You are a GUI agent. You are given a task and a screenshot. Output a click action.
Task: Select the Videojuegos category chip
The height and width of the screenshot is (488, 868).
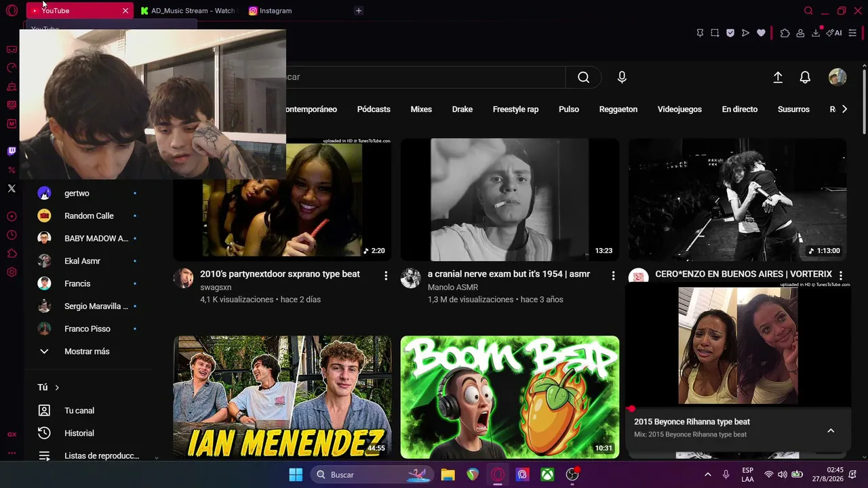coord(679,109)
